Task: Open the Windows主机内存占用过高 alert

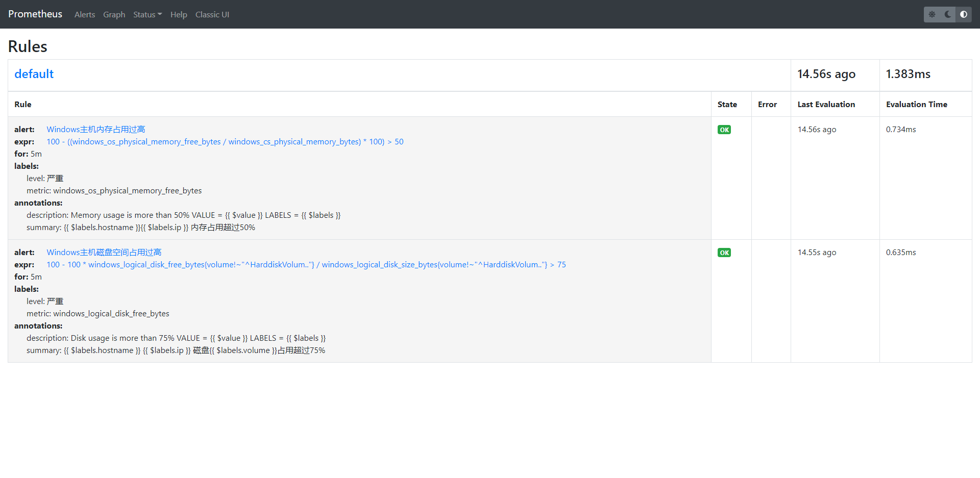Action: 96,130
